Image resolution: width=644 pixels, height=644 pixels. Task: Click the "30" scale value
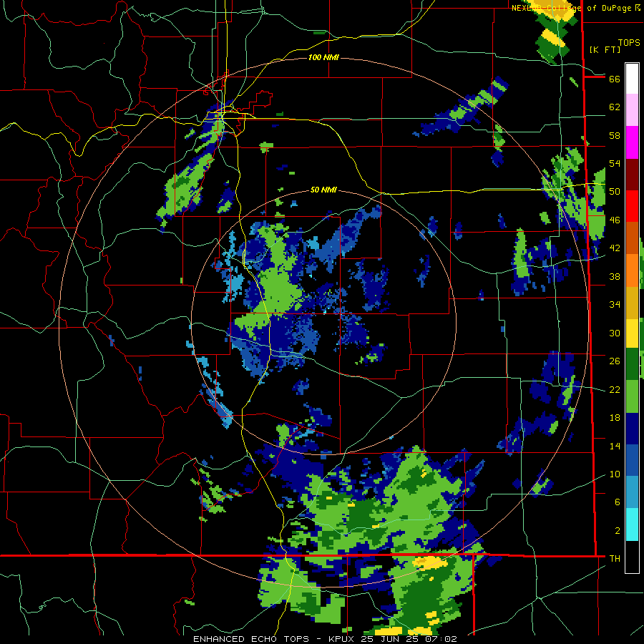click(x=615, y=333)
